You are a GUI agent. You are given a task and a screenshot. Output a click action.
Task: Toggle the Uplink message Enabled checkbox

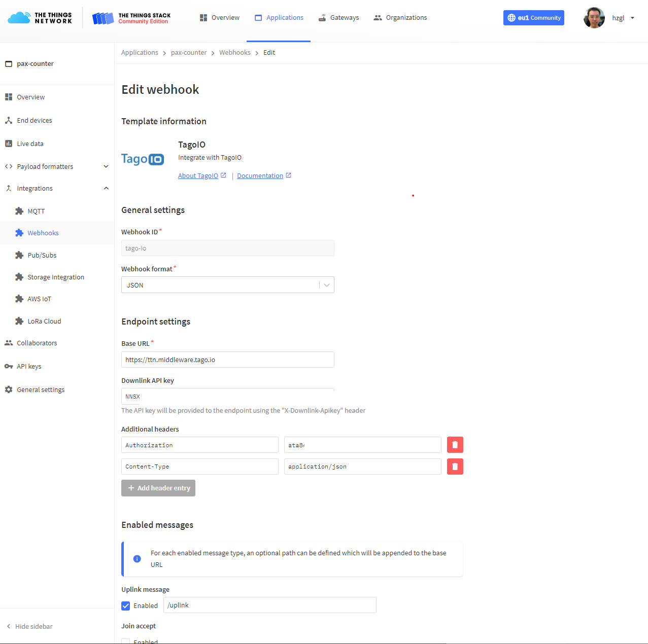(126, 605)
